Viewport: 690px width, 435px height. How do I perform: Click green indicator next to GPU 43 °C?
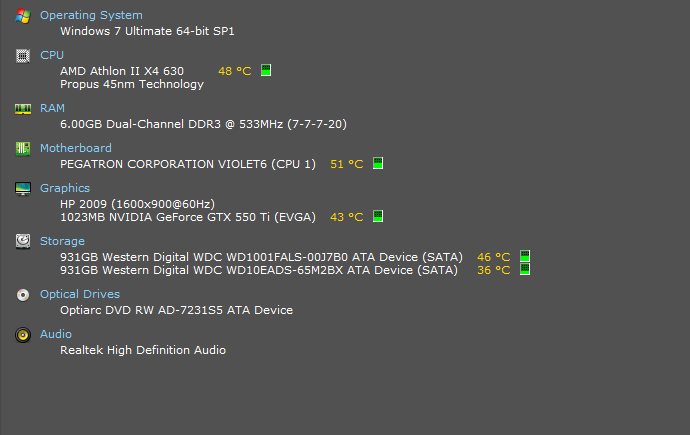pyautogui.click(x=378, y=216)
